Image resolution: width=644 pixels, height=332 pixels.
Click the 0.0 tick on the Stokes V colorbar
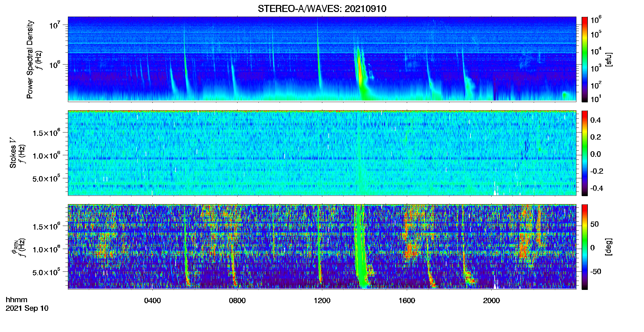(595, 154)
